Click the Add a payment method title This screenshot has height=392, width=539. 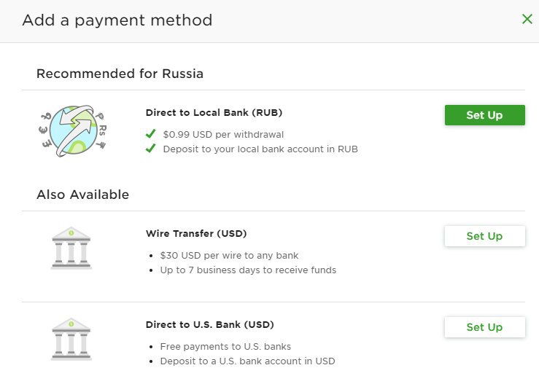coord(117,20)
